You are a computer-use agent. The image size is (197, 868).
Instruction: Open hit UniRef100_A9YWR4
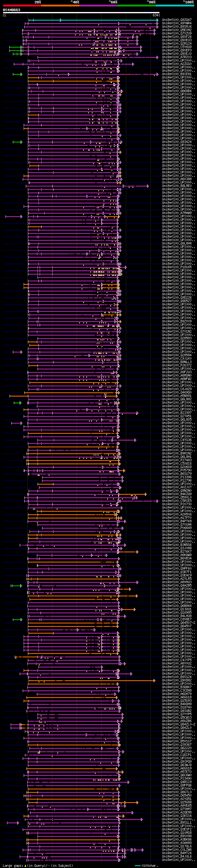pyautogui.click(x=177, y=23)
